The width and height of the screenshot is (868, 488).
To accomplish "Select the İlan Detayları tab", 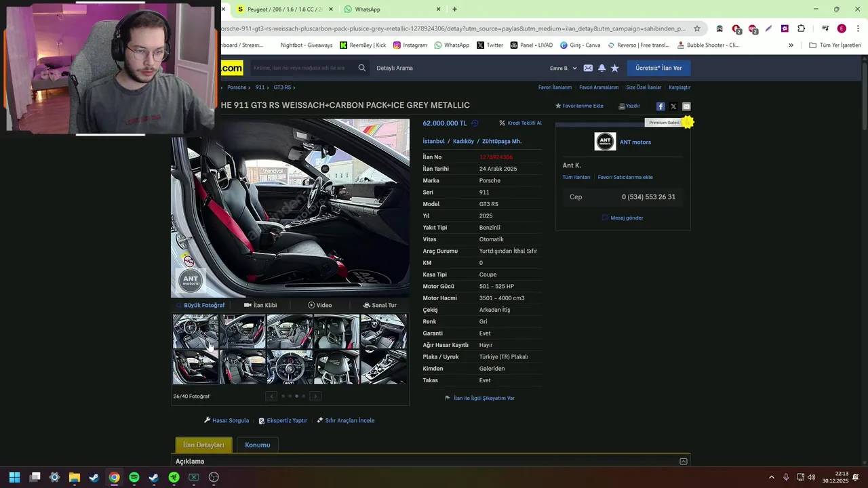I will coord(203,445).
